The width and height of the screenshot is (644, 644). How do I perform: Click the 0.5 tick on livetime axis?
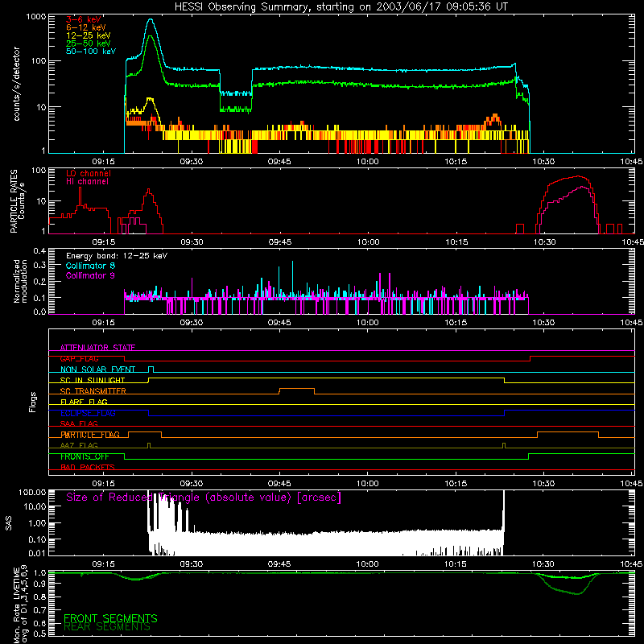click(39, 634)
